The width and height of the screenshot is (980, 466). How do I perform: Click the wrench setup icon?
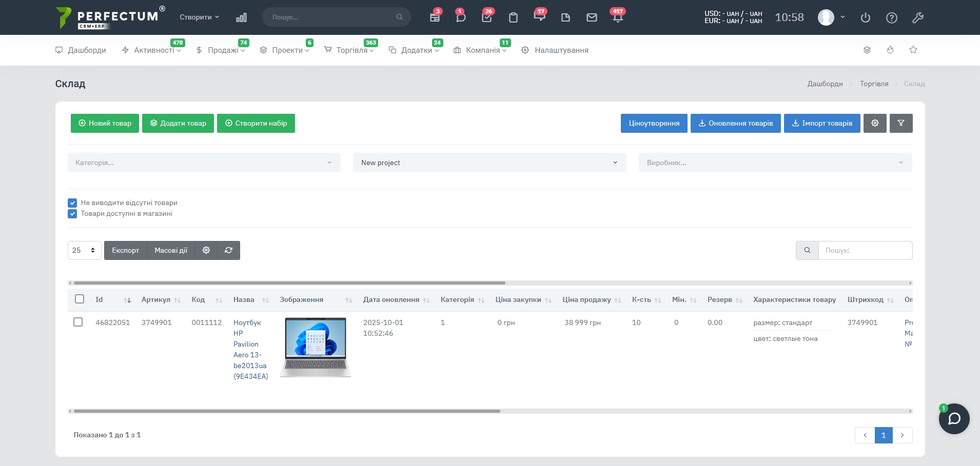tap(918, 17)
